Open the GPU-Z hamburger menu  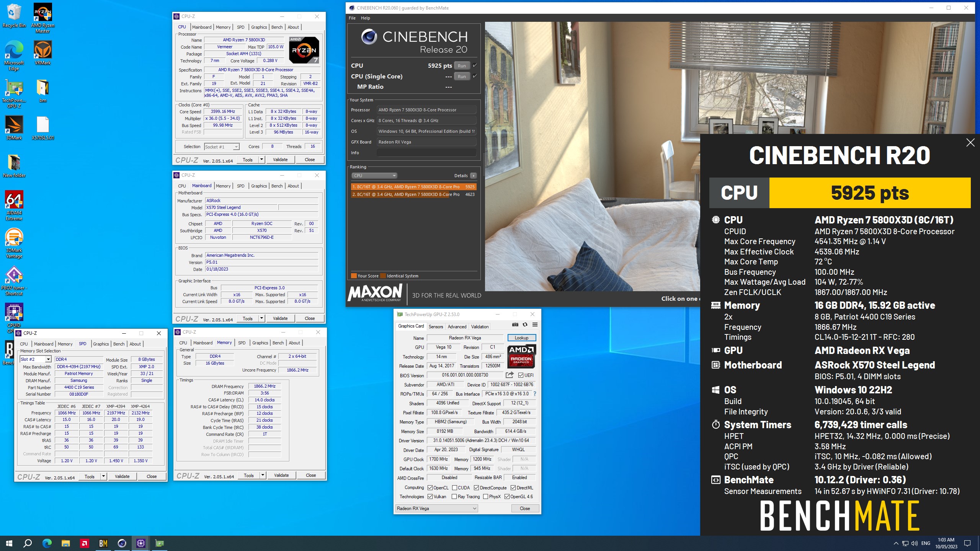pyautogui.click(x=535, y=324)
